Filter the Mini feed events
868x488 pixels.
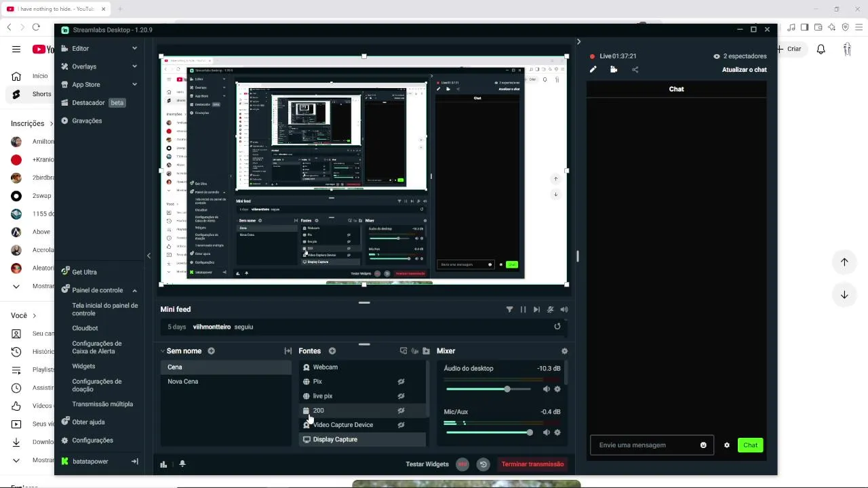click(x=509, y=309)
